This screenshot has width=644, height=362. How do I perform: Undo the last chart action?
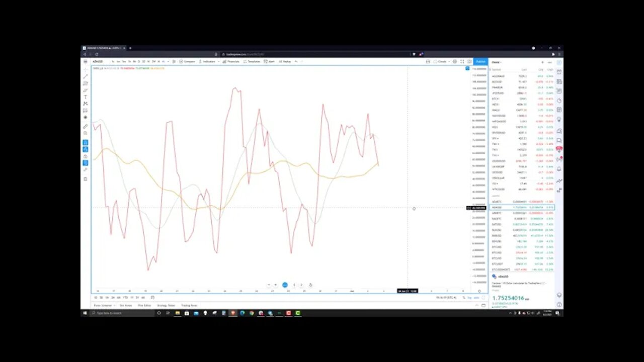point(296,61)
